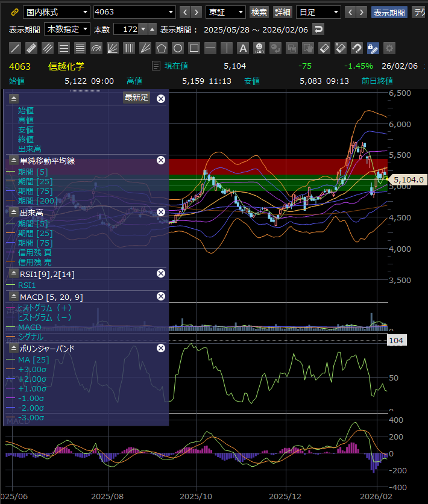Collapse the MACD legend section
Image resolution: width=428 pixels, height=504 pixels.
point(13,296)
